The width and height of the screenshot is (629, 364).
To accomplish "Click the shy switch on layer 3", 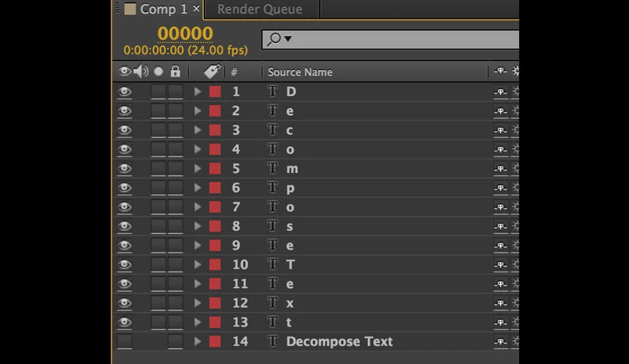I will tap(500, 131).
